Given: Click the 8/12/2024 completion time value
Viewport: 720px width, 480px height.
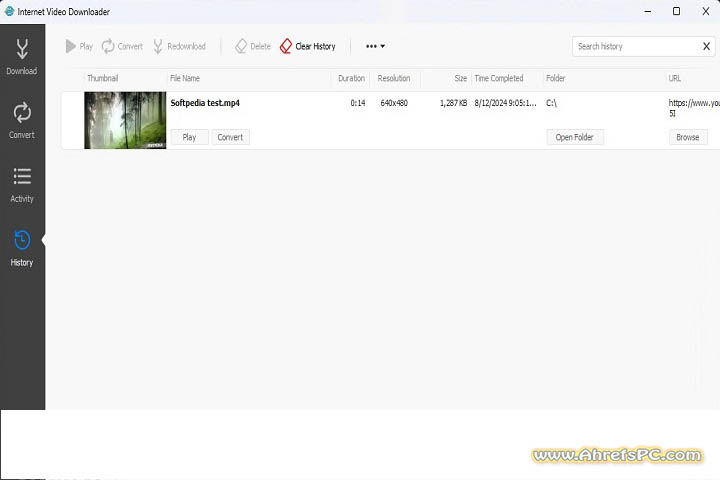Looking at the screenshot, I should click(x=505, y=103).
